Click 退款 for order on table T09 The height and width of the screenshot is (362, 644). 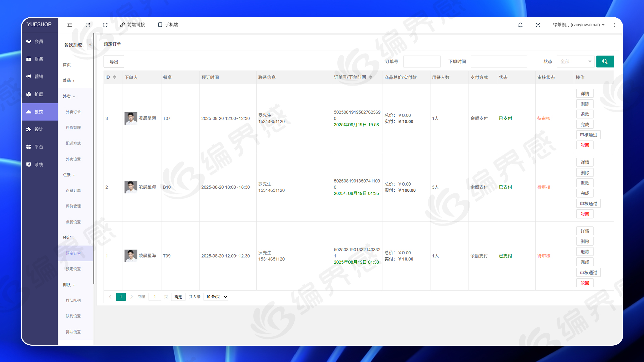coord(585,252)
